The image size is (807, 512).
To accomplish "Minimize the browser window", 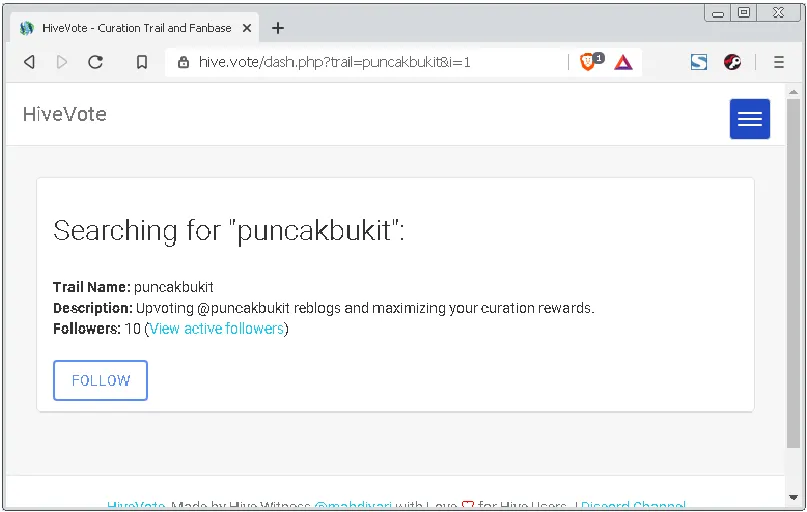I will [x=718, y=13].
